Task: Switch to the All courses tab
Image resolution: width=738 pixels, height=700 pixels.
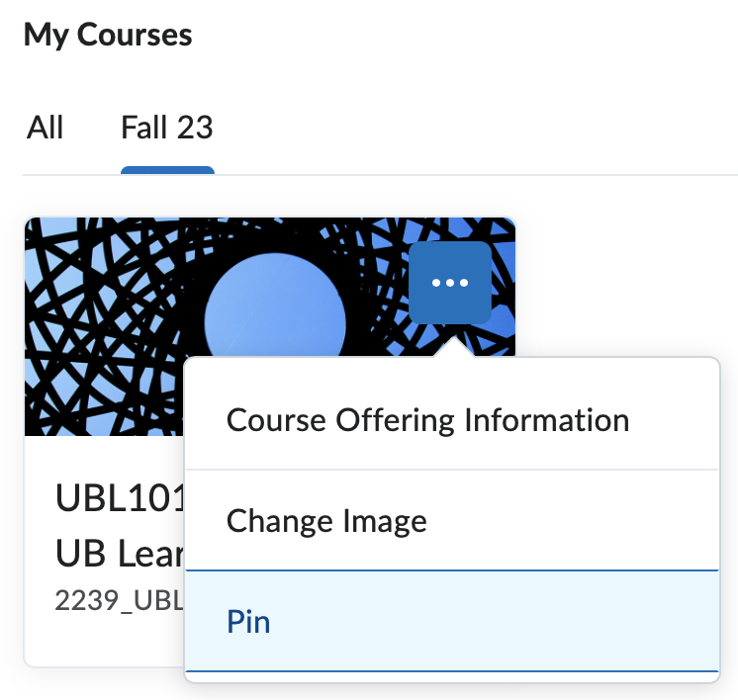Action: [x=46, y=128]
